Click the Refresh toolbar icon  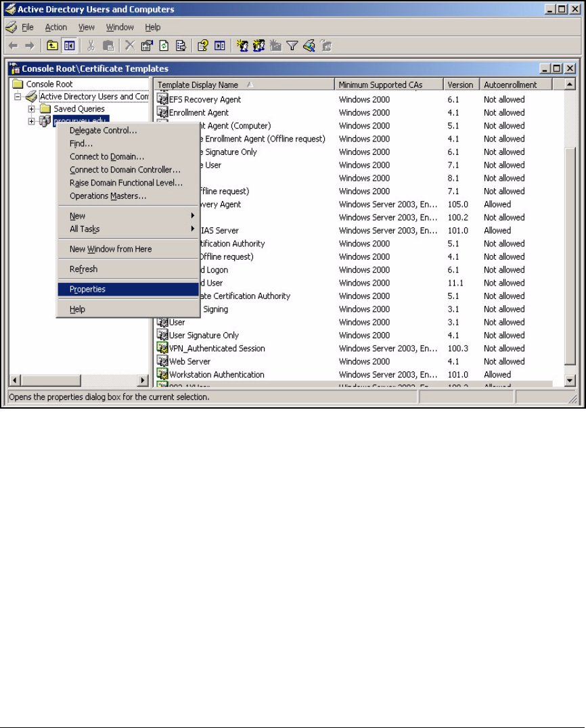pyautogui.click(x=164, y=45)
